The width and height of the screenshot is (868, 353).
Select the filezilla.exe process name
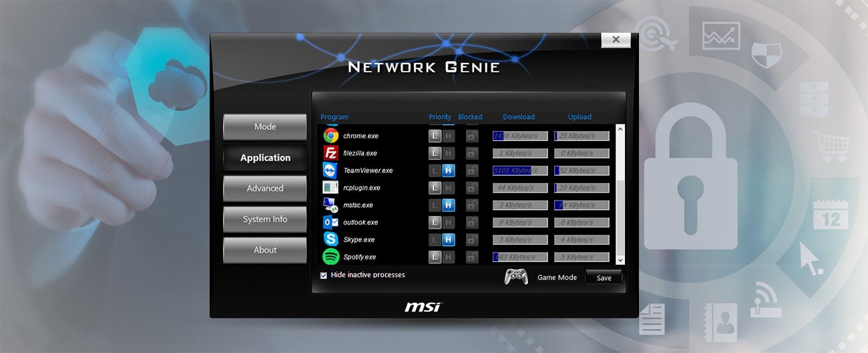pos(360,154)
